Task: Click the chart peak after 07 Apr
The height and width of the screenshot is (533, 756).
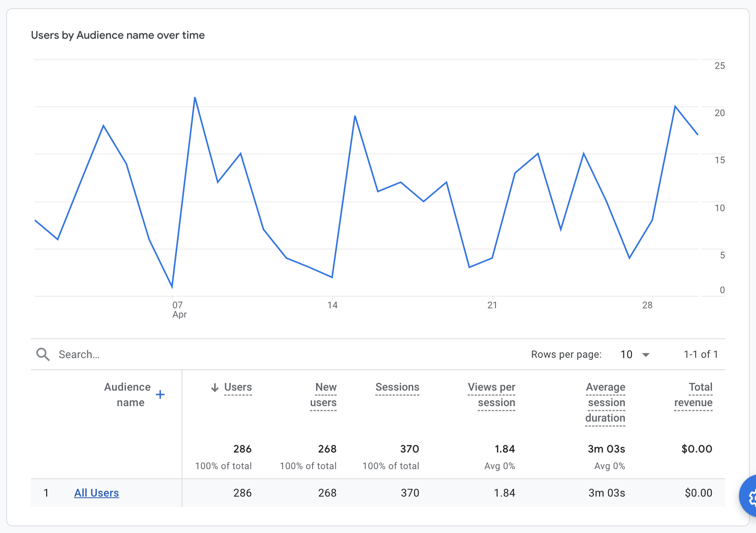Action: [x=195, y=98]
